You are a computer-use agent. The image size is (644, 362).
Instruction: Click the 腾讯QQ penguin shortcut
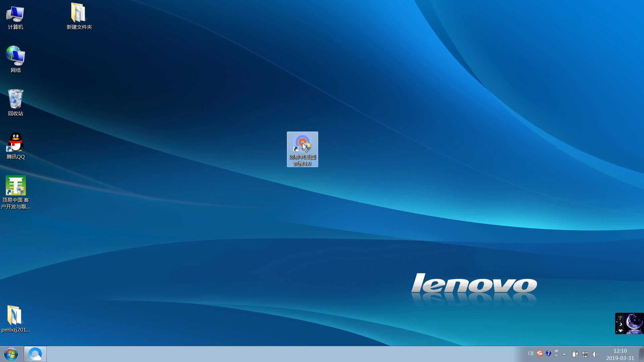click(x=15, y=142)
